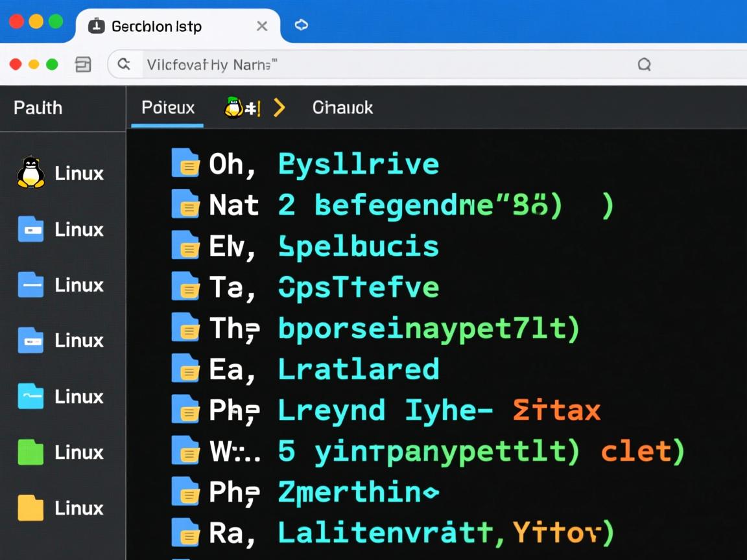Image resolution: width=747 pixels, height=560 pixels.
Task: Click the search magnifier icon in the address bar
Action: pos(124,64)
